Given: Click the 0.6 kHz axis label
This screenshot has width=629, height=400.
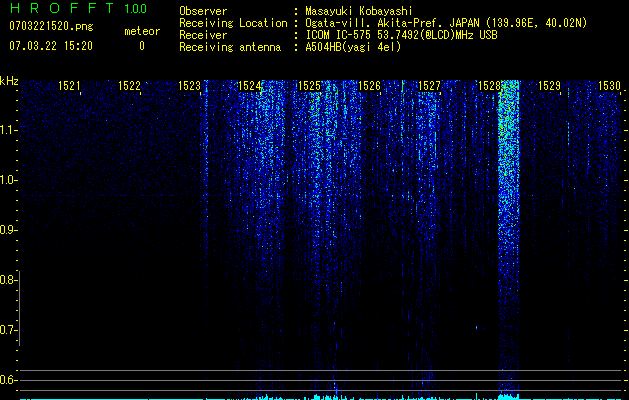Looking at the screenshot, I should tap(8, 380).
